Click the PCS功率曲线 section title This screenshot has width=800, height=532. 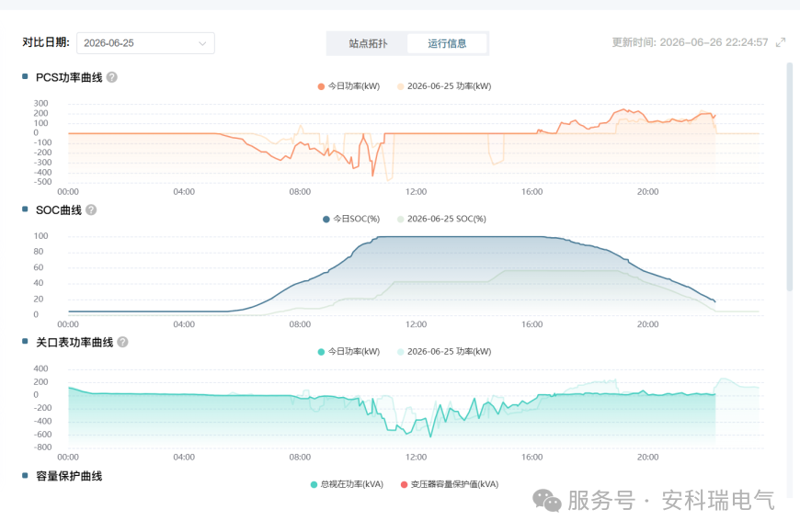(69, 77)
